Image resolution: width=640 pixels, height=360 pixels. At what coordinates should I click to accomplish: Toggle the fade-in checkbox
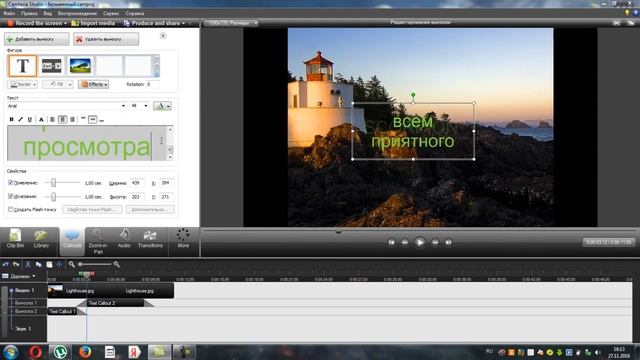click(11, 183)
